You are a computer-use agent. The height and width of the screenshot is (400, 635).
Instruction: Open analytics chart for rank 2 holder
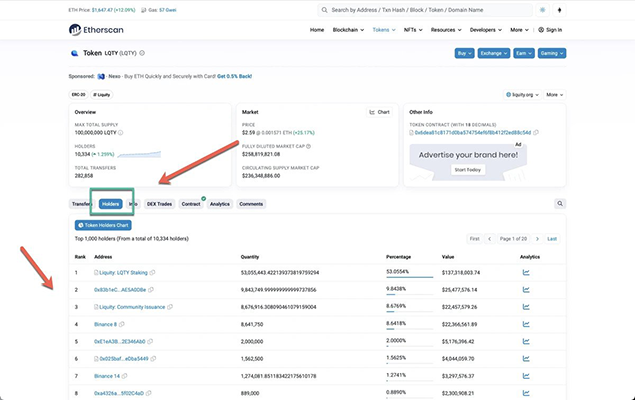(x=526, y=290)
